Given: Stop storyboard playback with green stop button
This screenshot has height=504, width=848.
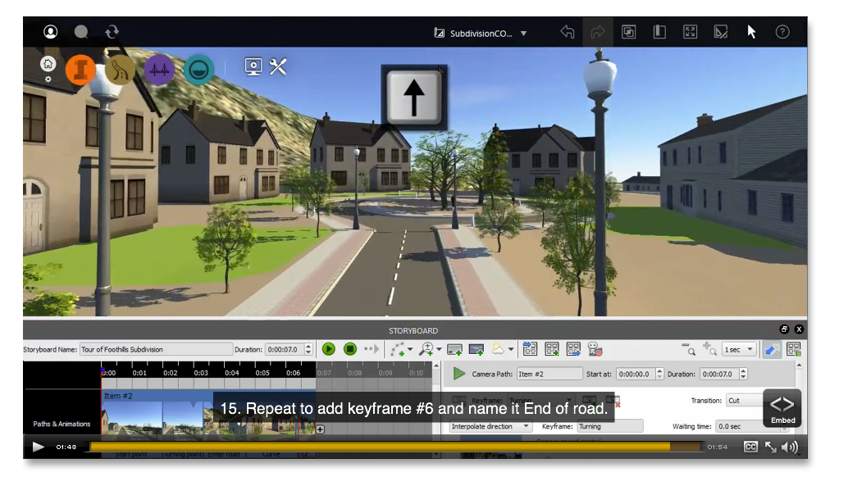Looking at the screenshot, I should coord(350,349).
